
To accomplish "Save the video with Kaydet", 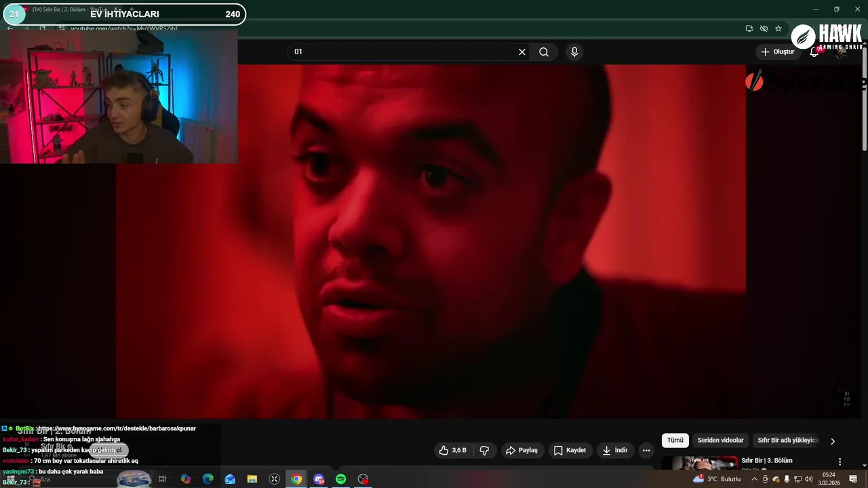I will pos(570,450).
